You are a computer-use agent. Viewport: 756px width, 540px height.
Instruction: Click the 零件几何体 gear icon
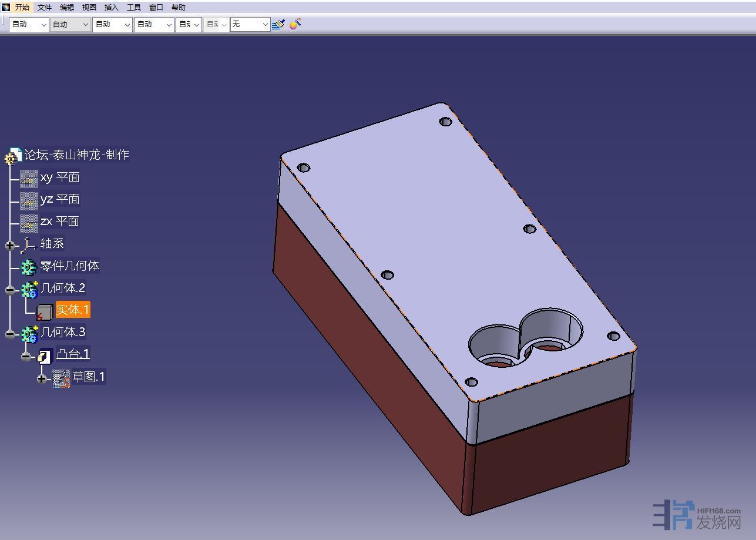click(29, 267)
